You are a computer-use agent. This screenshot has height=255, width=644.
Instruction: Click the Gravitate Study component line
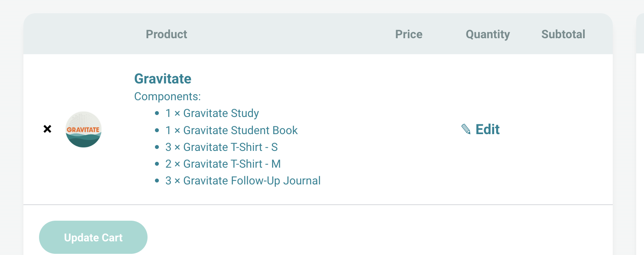[x=212, y=113]
